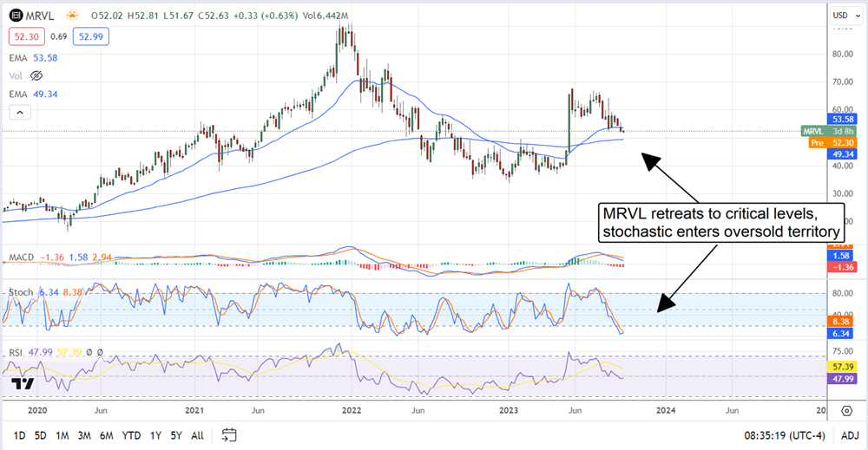Click the 49.34 EMA price-scale label
The height and width of the screenshot is (450, 868).
coord(842,154)
